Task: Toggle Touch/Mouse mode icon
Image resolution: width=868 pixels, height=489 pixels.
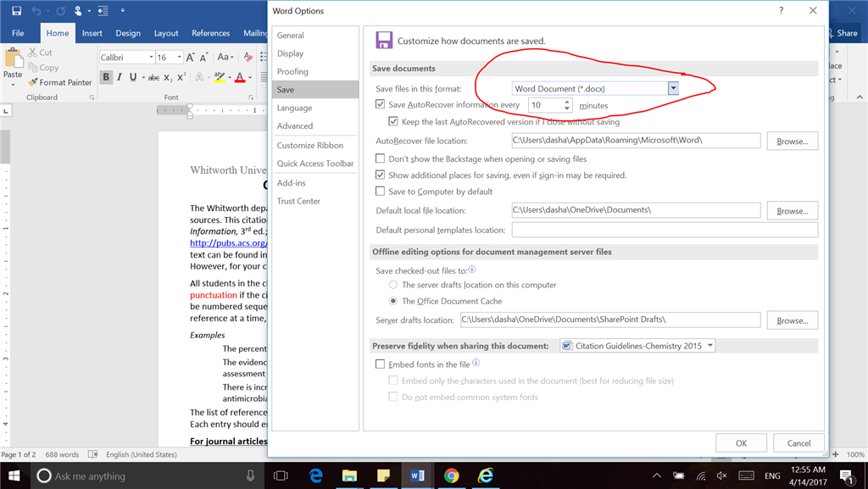Action: (79, 10)
